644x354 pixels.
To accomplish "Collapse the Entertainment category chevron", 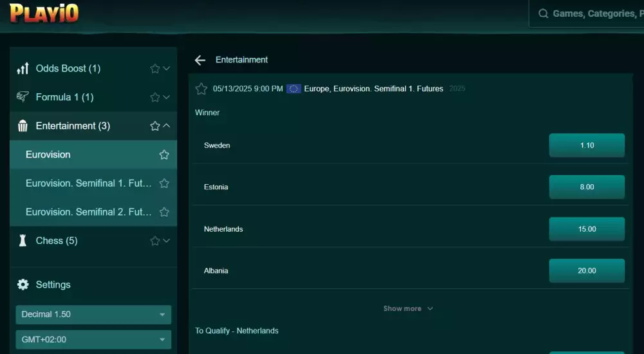I will coord(166,126).
